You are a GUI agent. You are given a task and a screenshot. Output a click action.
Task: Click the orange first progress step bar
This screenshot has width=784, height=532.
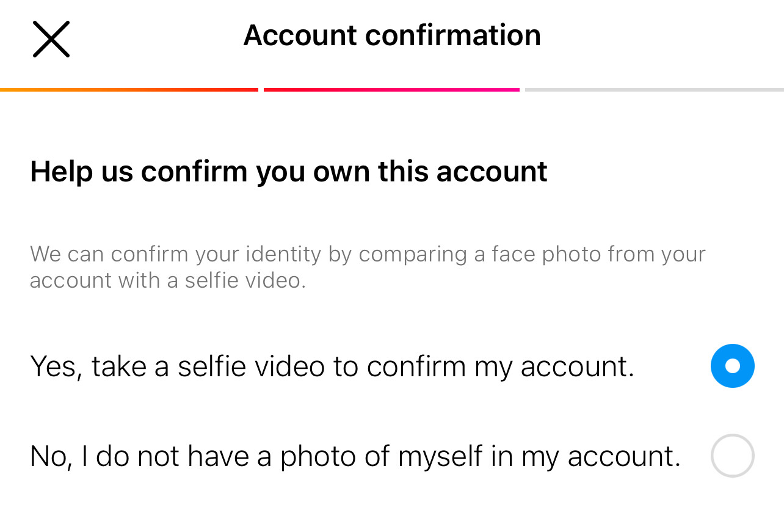[129, 90]
